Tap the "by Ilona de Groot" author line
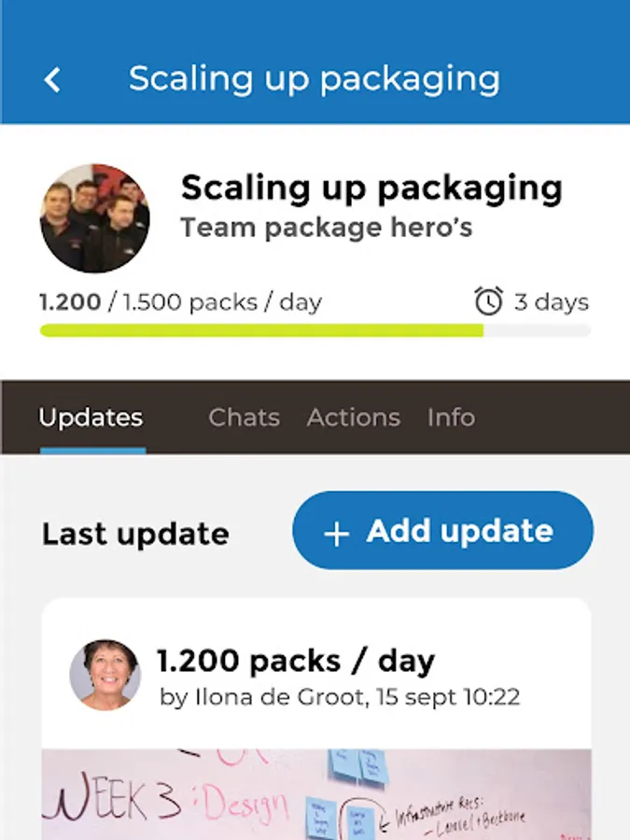The width and height of the screenshot is (630, 840). (x=340, y=697)
